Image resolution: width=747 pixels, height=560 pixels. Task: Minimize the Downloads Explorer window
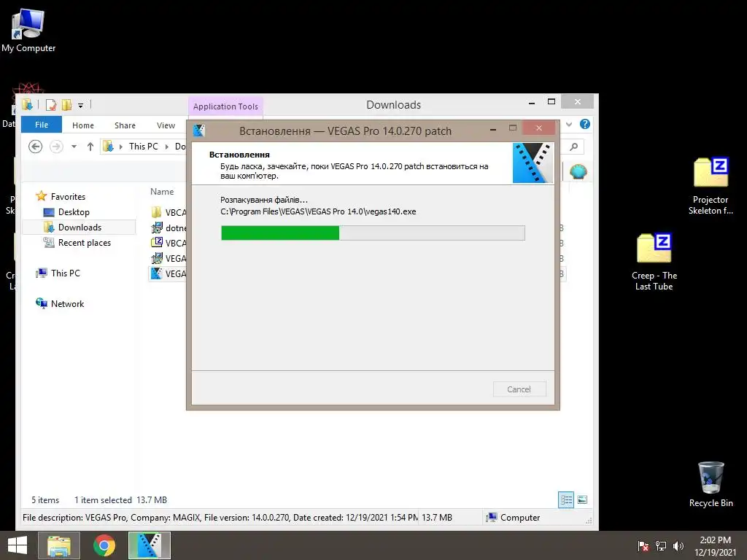coord(532,102)
